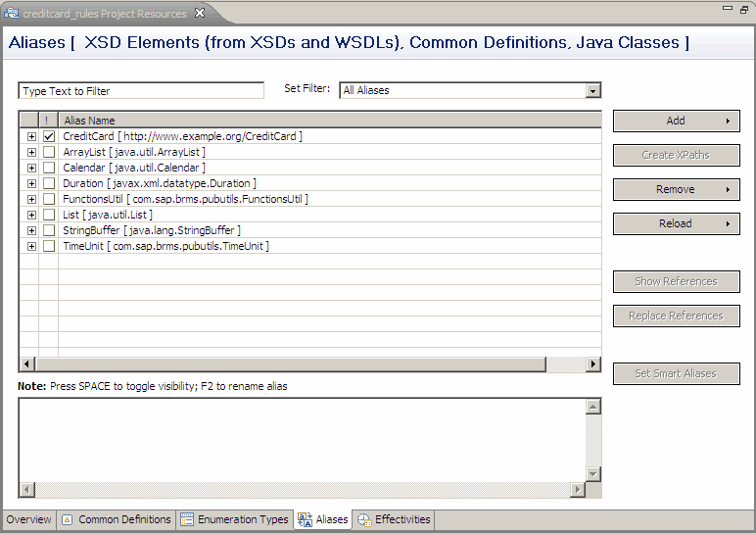
Task: Click the Aliases tab icon
Action: click(x=305, y=519)
